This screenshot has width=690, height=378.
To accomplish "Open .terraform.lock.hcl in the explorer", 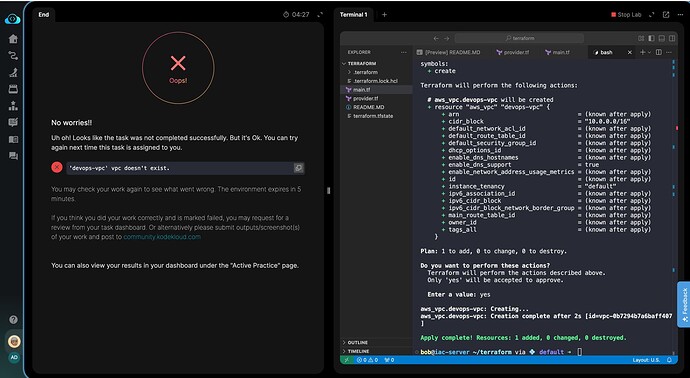I will click(x=377, y=81).
